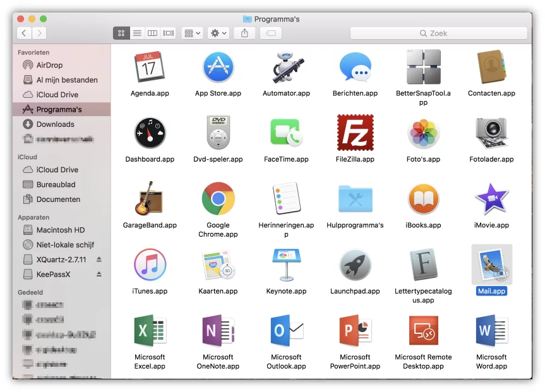
Task: Select the GarageBand.app guitar icon
Action: 150,198
